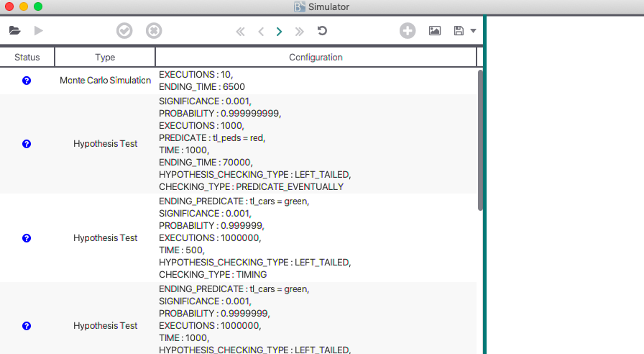Click status icon of tl_peds Hypothesis Test

[27, 144]
